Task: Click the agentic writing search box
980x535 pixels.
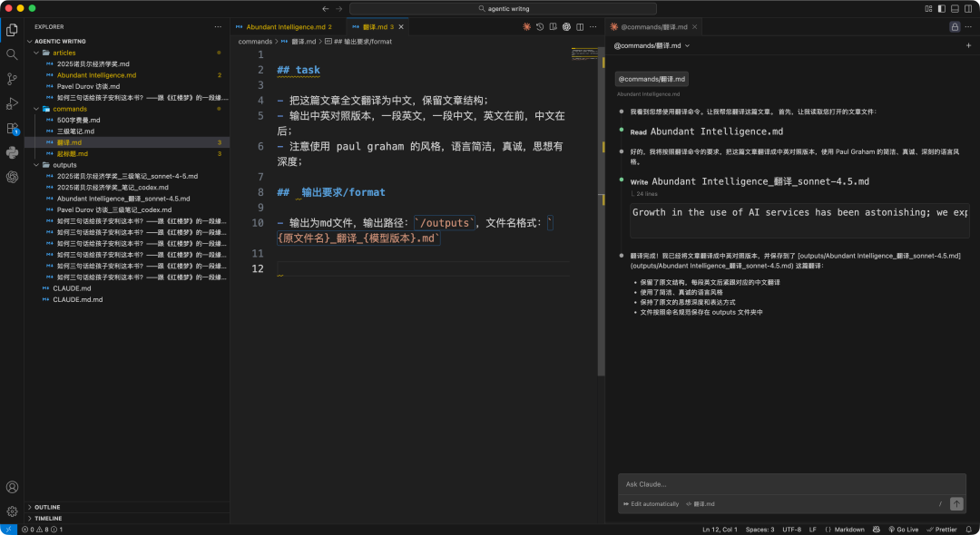Action: pos(503,9)
